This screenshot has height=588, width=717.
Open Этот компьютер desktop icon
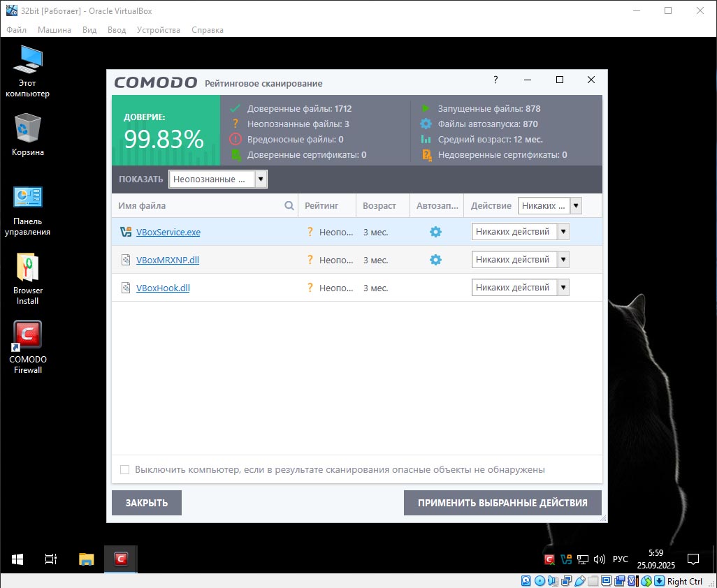point(27,71)
